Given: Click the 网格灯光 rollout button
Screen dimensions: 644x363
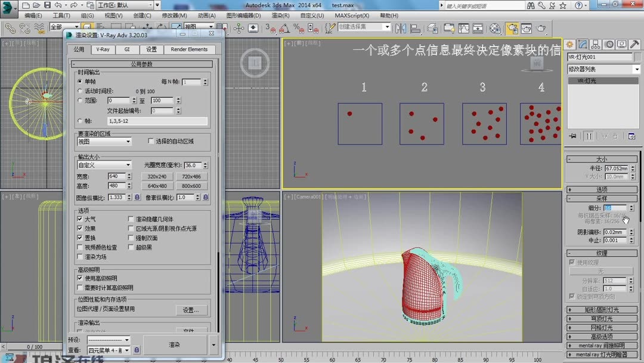Looking at the screenshot, I should coord(601,328).
